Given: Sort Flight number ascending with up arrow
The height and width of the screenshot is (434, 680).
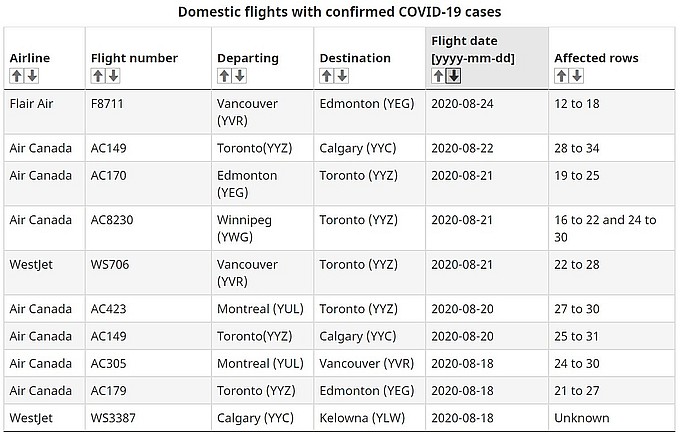Looking at the screenshot, I should (x=98, y=76).
